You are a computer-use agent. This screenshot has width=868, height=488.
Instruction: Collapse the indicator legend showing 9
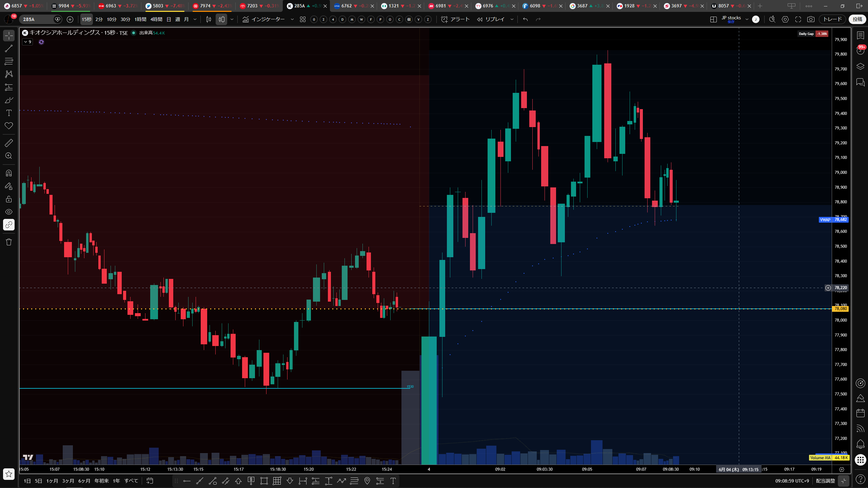pyautogui.click(x=27, y=42)
